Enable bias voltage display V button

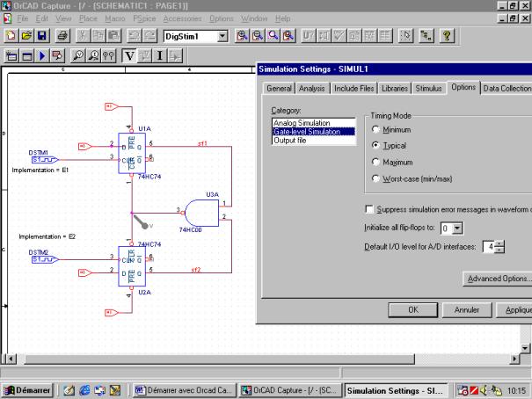[x=129, y=56]
